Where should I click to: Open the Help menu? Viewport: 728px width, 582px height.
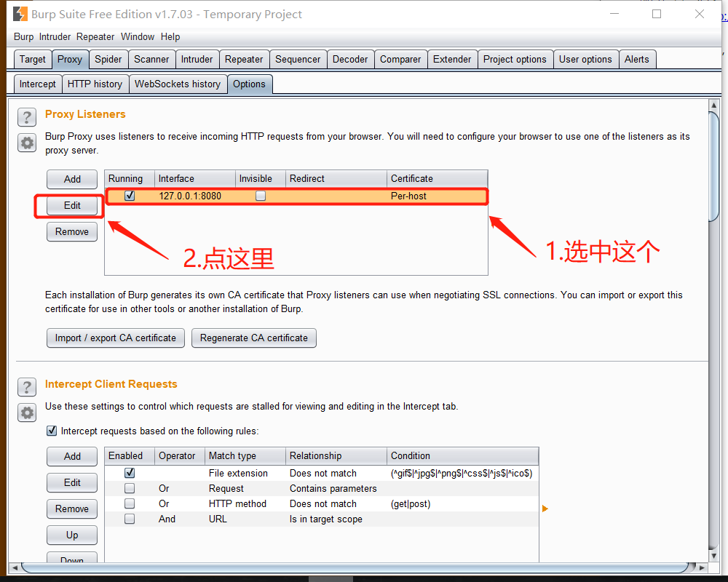170,36
